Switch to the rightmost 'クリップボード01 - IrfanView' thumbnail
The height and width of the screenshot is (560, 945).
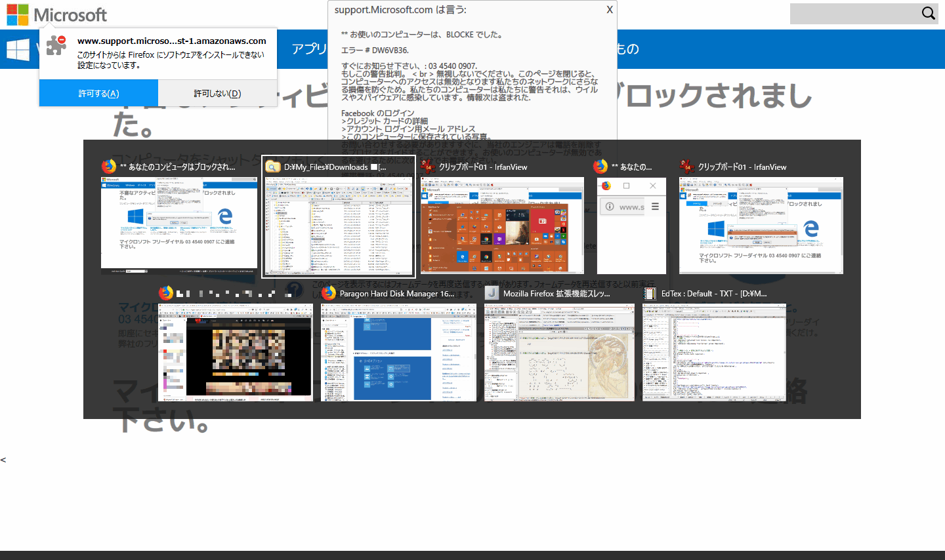761,226
